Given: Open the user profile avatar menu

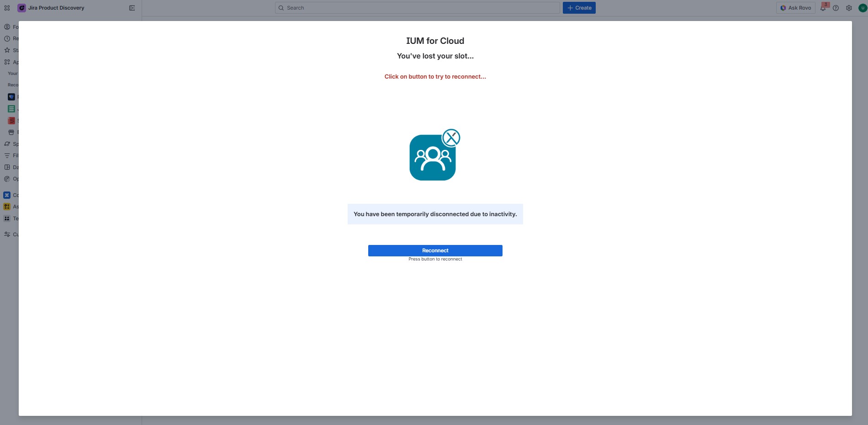Looking at the screenshot, I should (x=862, y=8).
